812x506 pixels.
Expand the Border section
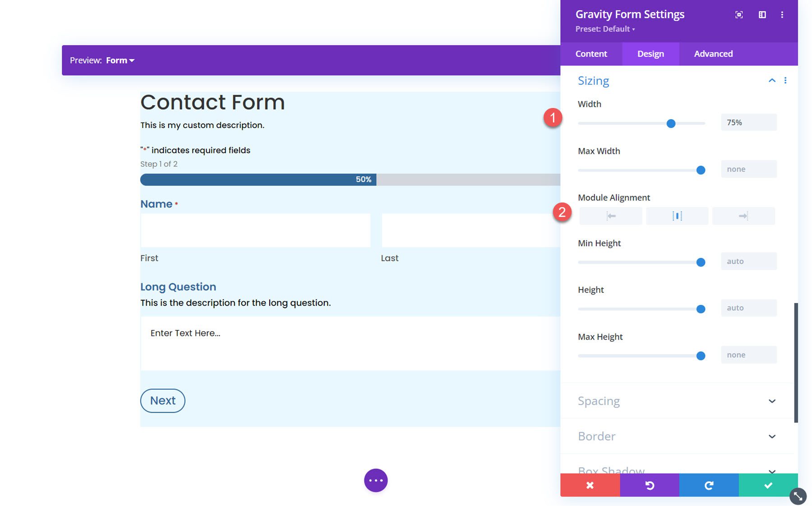(772, 436)
